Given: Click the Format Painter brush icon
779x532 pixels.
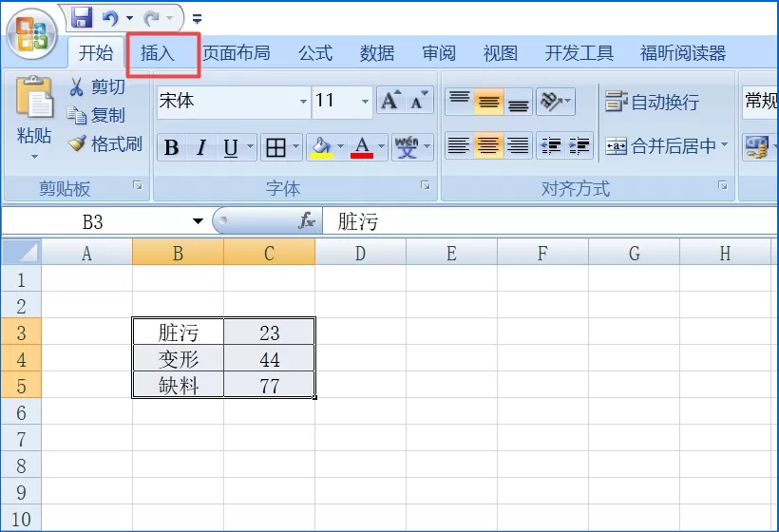Looking at the screenshot, I should [x=77, y=143].
